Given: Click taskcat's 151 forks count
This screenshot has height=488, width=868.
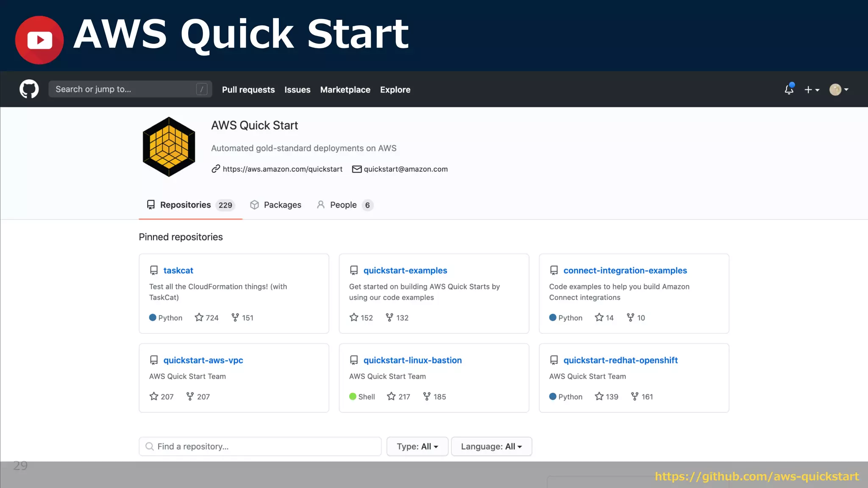Looking at the screenshot, I should (242, 318).
